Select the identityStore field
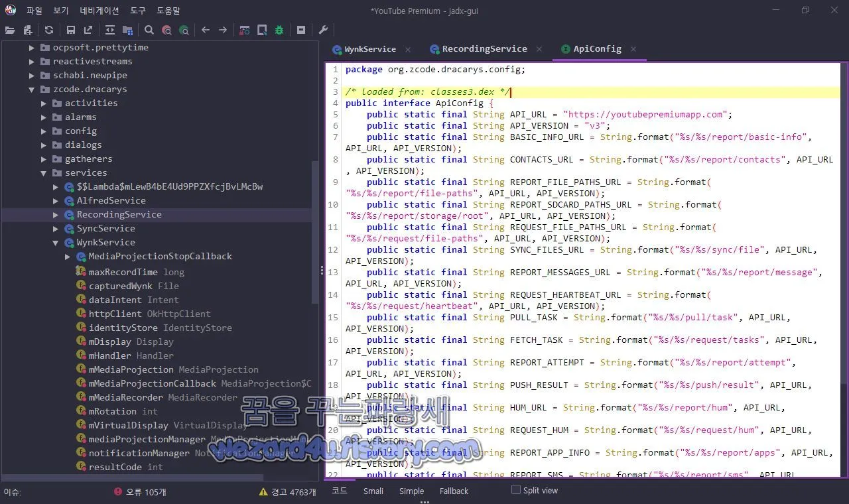This screenshot has height=504, width=849. pos(161,328)
